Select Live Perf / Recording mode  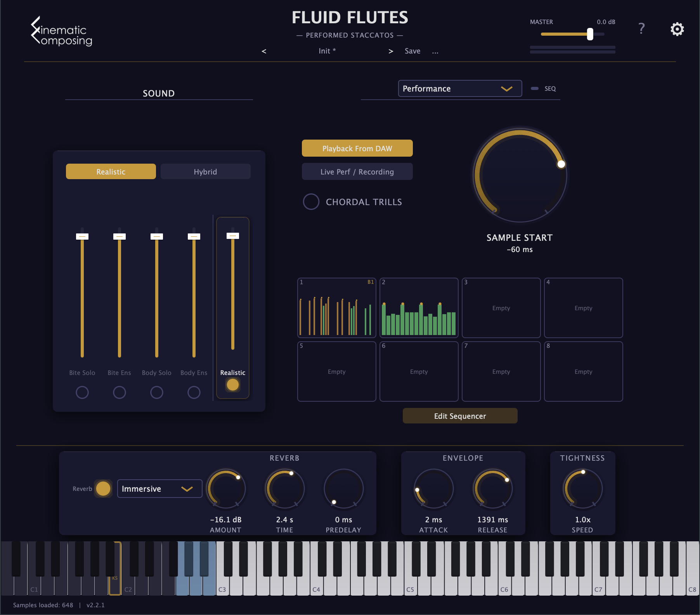[357, 171]
